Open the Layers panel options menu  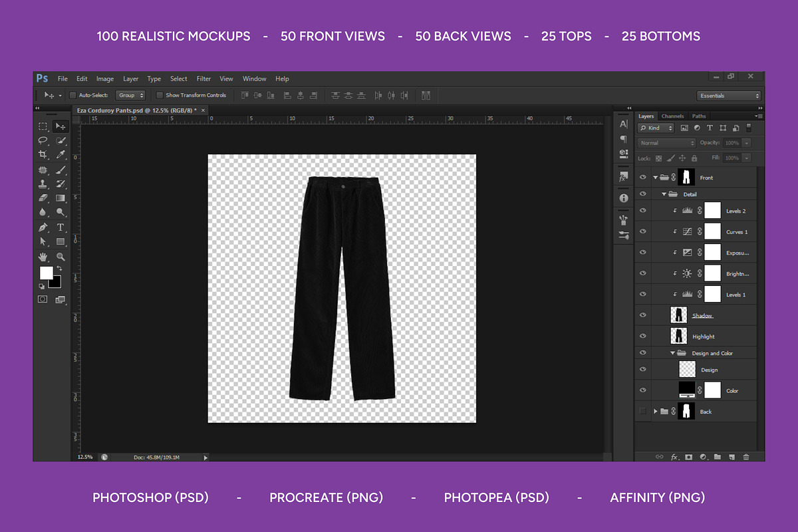pyautogui.click(x=759, y=116)
